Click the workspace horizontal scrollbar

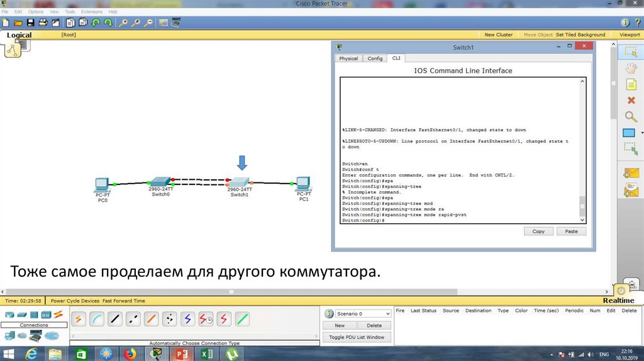(231, 292)
